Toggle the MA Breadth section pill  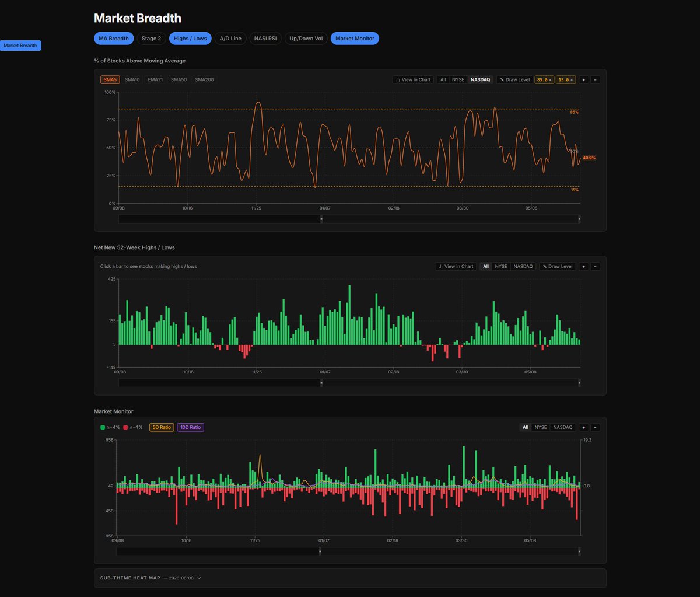pos(114,39)
